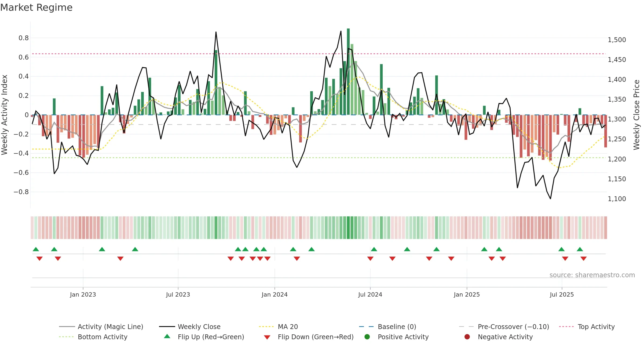Click the green triangle icon in the Flip Up legend
Image resolution: width=644 pixels, height=362 pixels.
point(167,336)
